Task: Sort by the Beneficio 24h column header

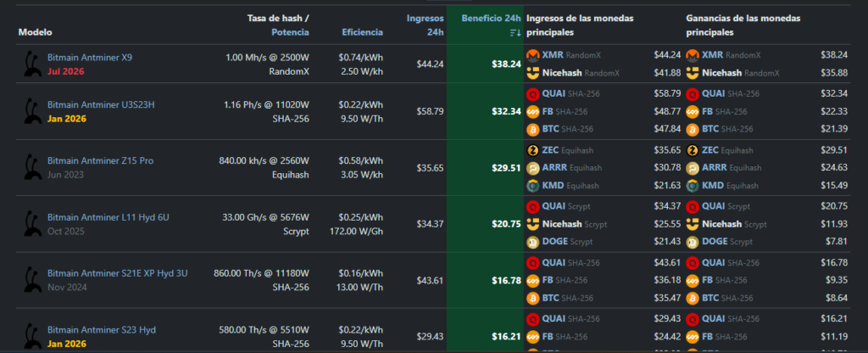Action: (x=491, y=19)
